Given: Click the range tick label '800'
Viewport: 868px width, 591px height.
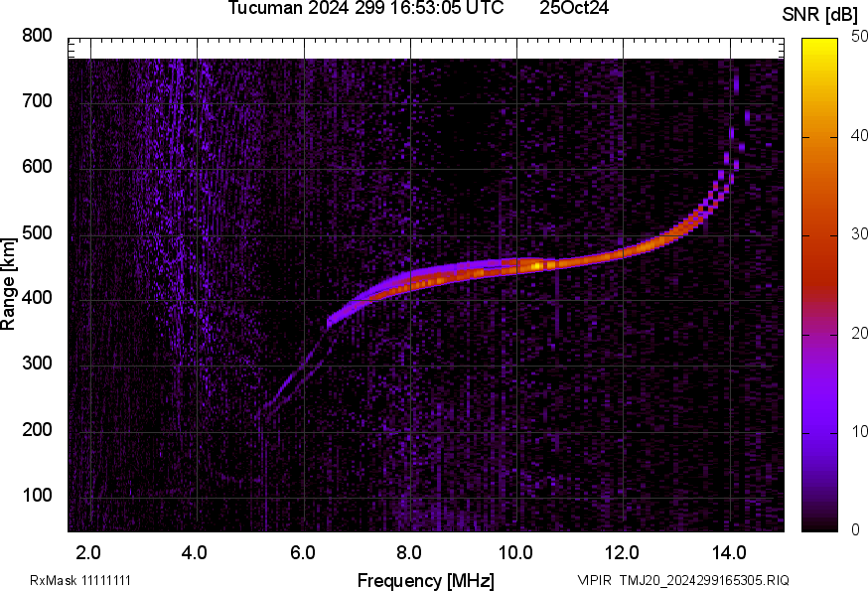Looking at the screenshot, I should click(37, 36).
